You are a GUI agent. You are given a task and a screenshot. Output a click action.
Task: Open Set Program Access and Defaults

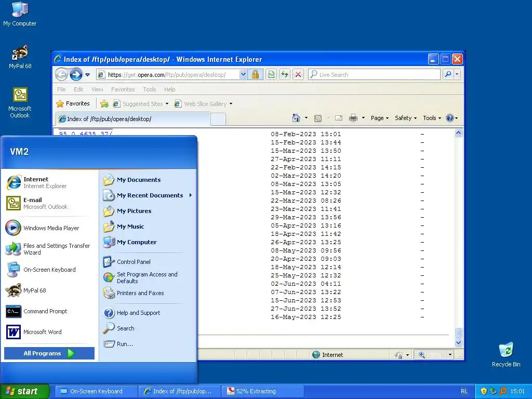coord(148,277)
